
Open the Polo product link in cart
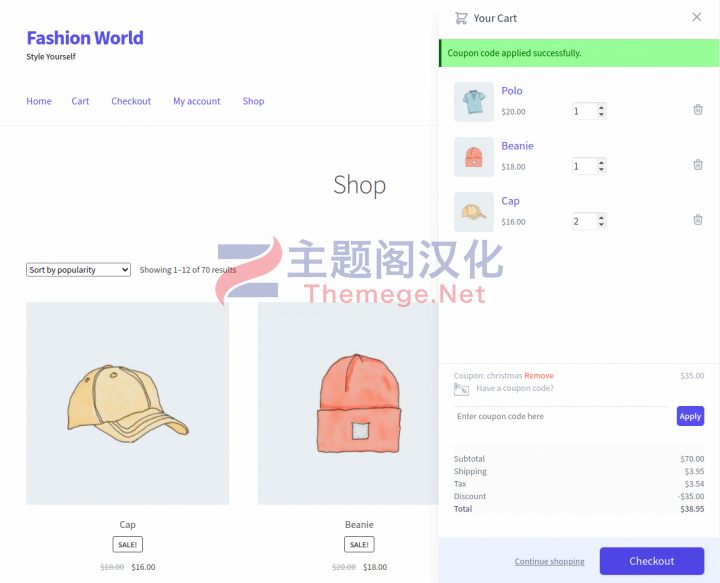click(x=512, y=90)
